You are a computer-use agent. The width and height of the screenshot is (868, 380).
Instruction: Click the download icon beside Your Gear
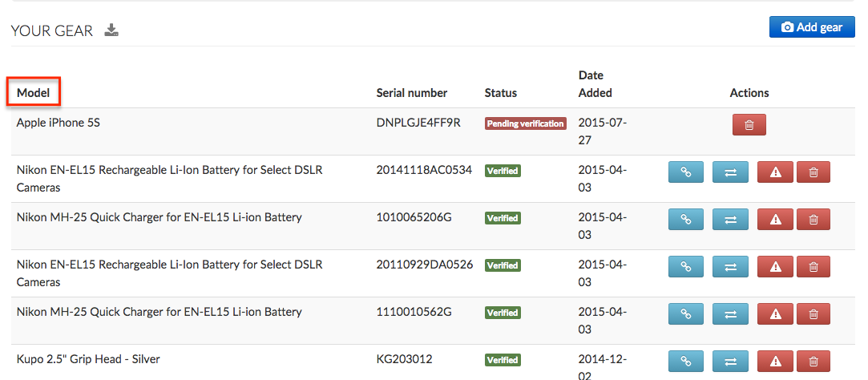click(112, 30)
